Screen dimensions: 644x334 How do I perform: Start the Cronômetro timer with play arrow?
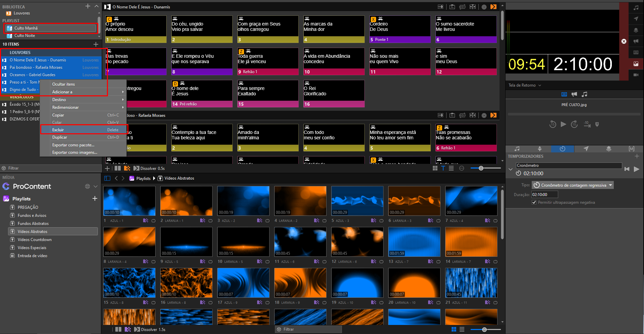636,169
